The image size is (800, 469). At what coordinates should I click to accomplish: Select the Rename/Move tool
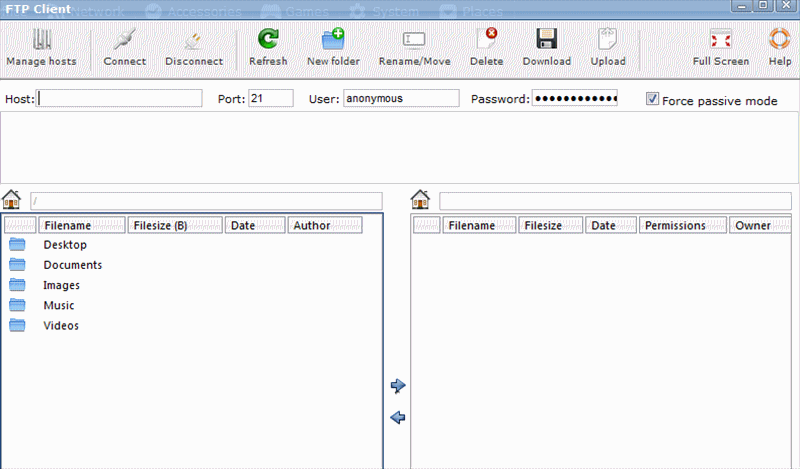(414, 41)
